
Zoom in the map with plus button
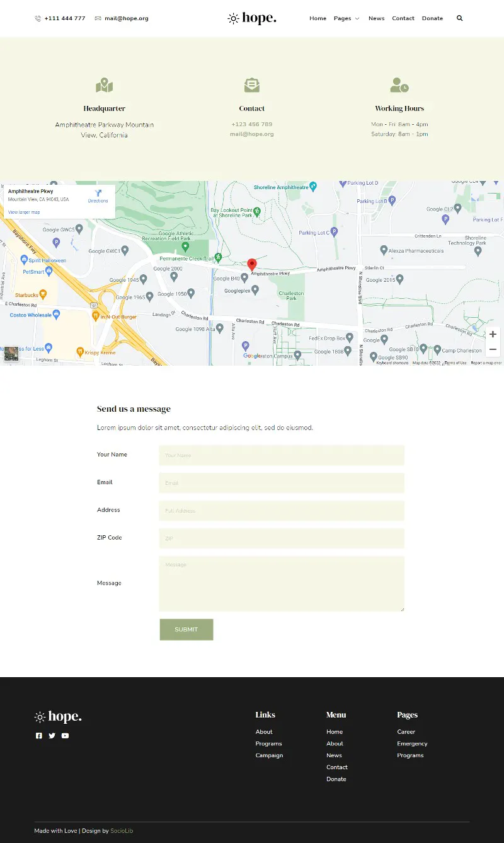(493, 334)
